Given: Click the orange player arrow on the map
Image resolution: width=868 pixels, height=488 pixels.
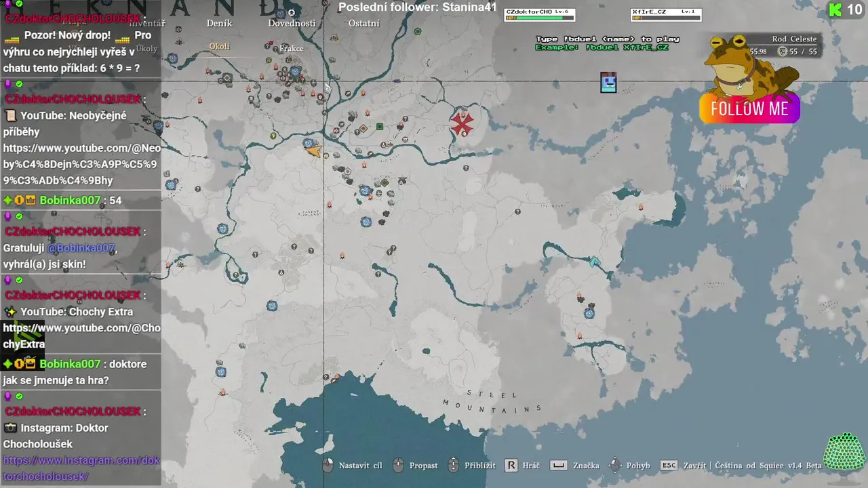Looking at the screenshot, I should [x=314, y=150].
